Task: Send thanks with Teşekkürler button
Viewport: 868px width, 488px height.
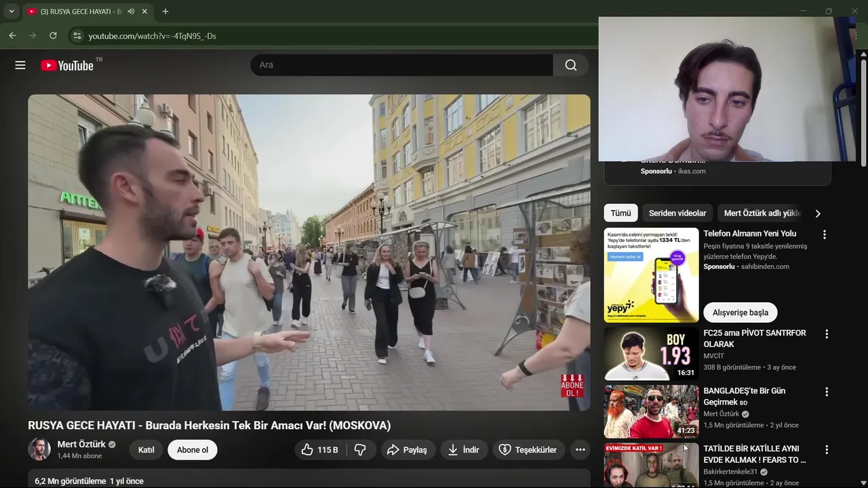Action: (x=528, y=449)
